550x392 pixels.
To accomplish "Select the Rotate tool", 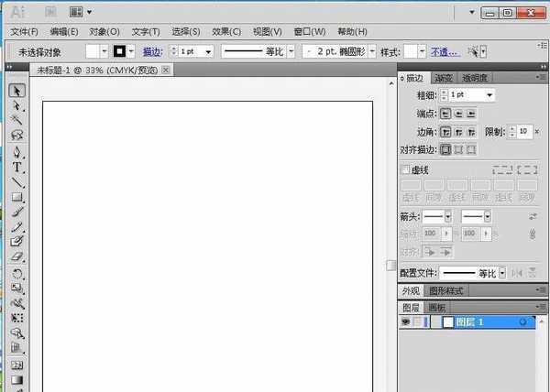I will point(16,273).
